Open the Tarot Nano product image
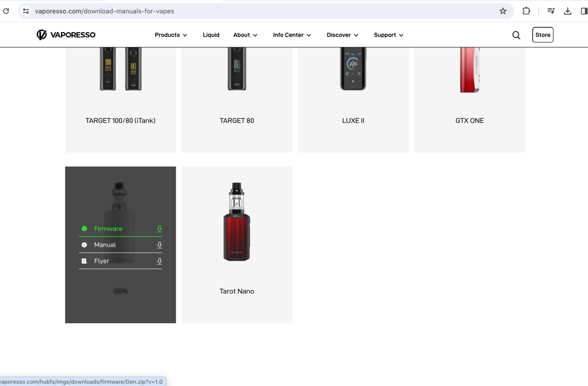588x386 pixels. coord(237,221)
